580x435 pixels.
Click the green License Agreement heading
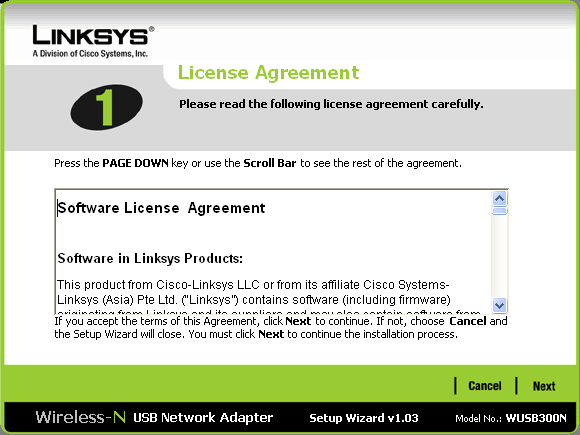268,72
